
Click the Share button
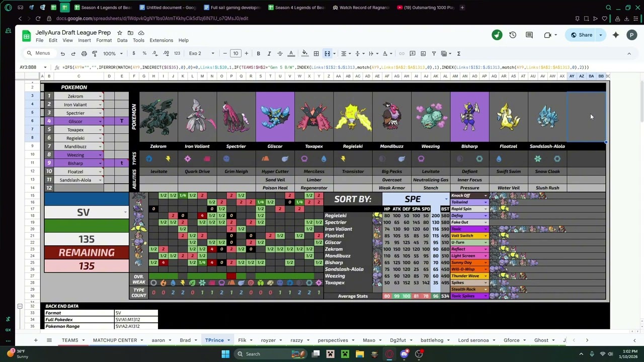(581, 35)
